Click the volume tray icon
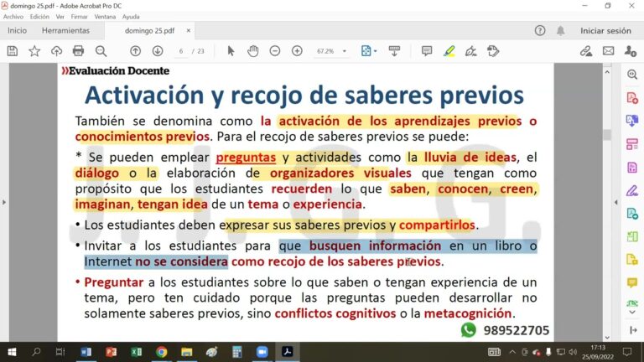The height and width of the screenshot is (362, 644). 573,352
